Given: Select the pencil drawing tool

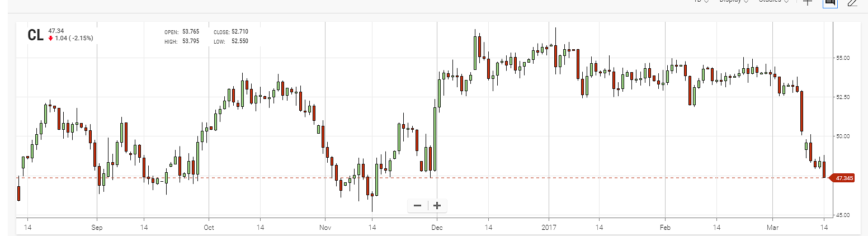Looking at the screenshot, I should coord(852,2).
